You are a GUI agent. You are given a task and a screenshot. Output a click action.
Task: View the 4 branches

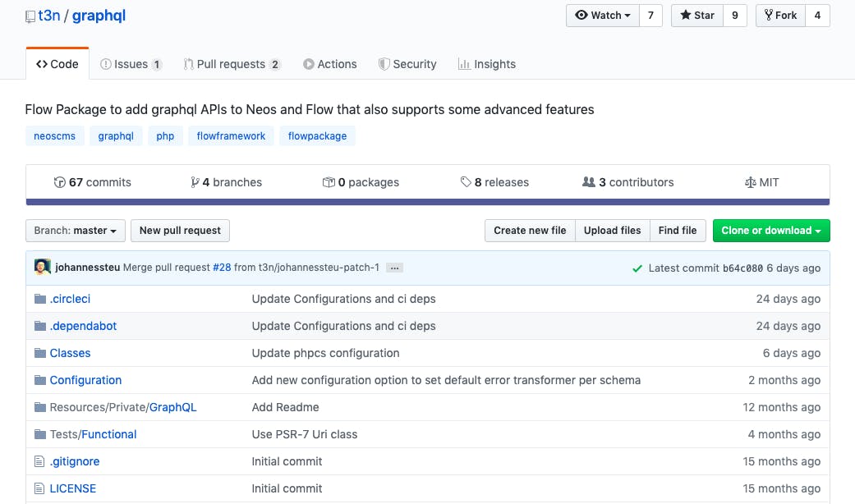click(227, 182)
